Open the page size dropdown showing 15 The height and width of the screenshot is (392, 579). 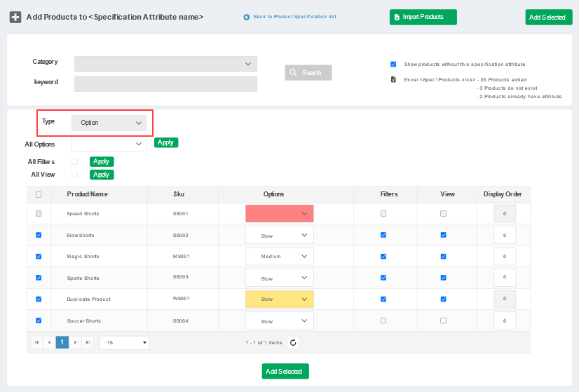click(x=124, y=342)
